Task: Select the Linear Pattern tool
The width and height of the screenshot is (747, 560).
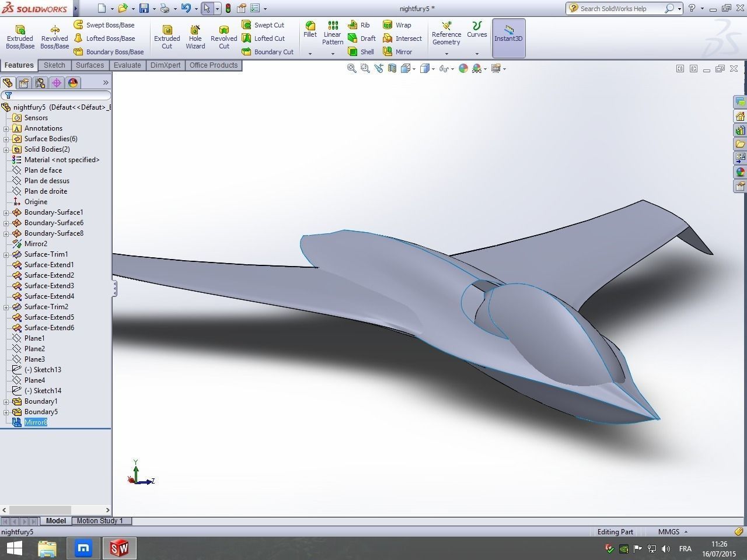Action: (x=333, y=33)
